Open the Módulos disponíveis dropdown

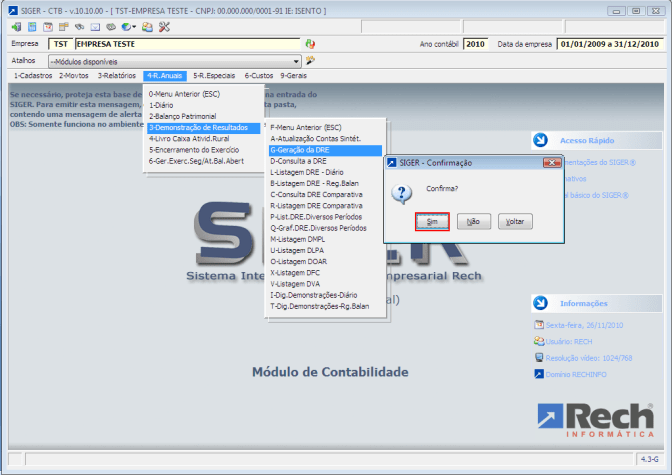click(175, 61)
